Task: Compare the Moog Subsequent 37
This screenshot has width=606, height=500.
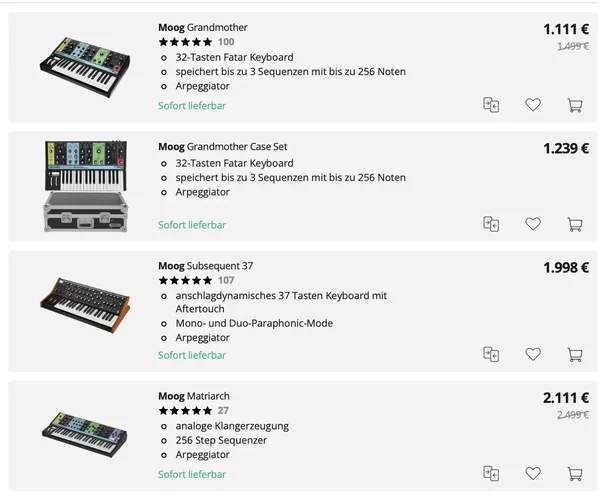Action: coord(491,354)
